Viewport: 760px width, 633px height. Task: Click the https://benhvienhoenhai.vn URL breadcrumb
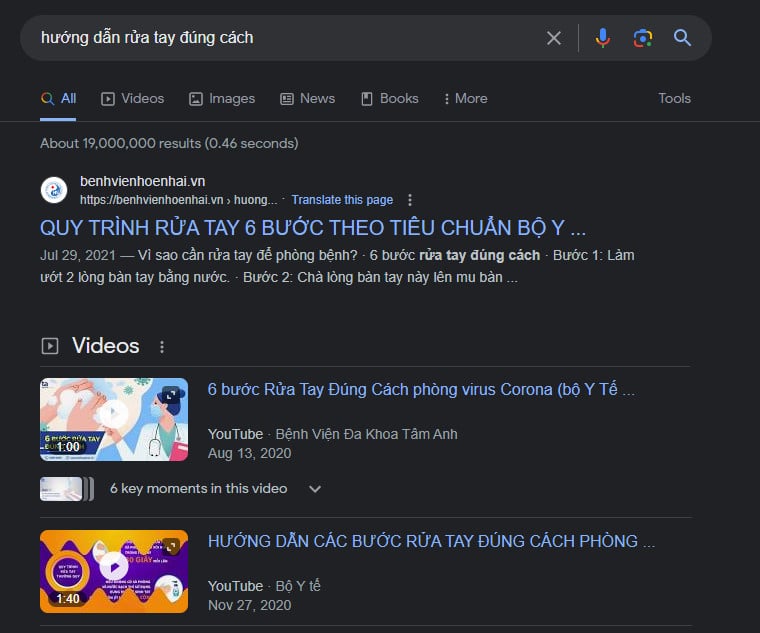[179, 200]
